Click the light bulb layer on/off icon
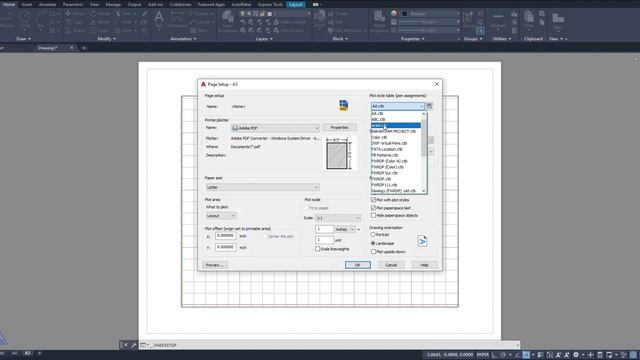 pyautogui.click(x=242, y=13)
